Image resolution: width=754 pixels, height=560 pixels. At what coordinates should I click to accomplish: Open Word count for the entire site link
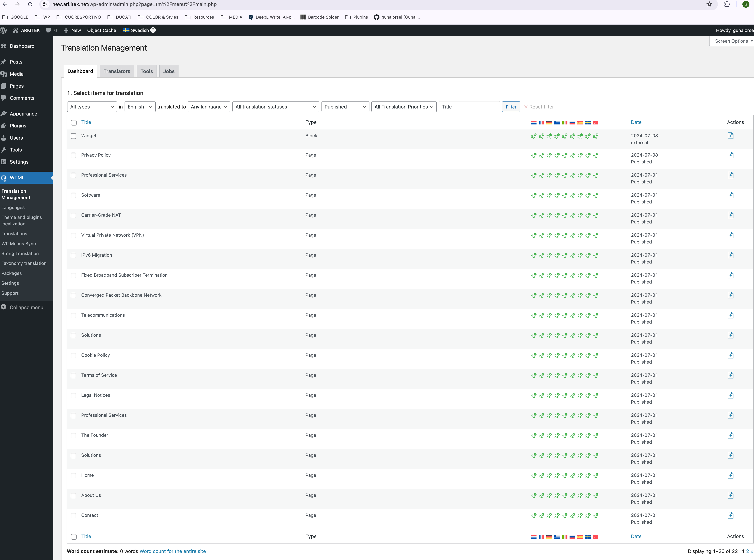click(172, 551)
